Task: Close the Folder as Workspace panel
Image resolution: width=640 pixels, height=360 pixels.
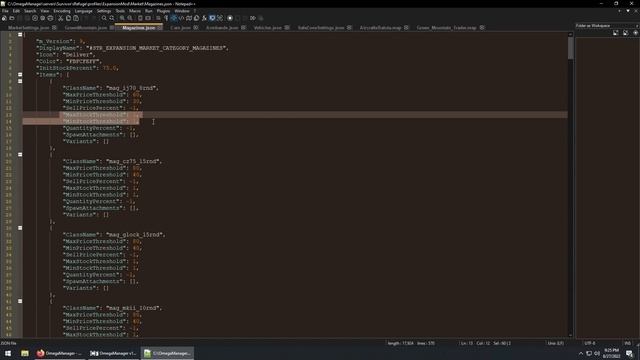Action: pos(637,26)
